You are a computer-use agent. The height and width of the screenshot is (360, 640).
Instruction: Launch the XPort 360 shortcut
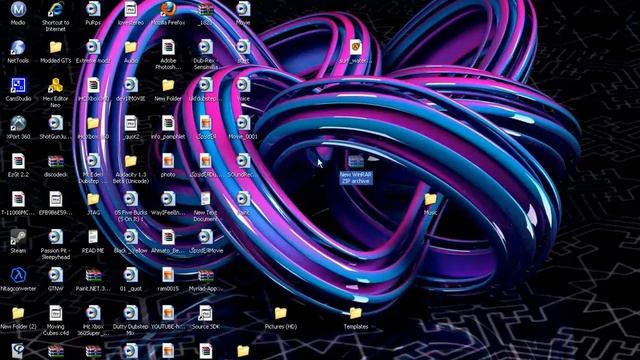(18, 123)
